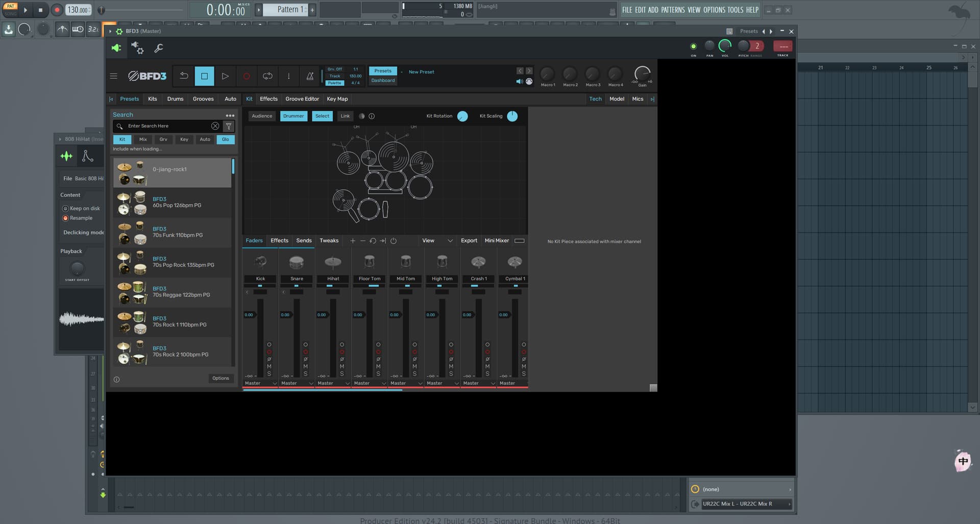Open the BFD3 hamburger menu
The height and width of the screenshot is (524, 980).
pos(113,76)
